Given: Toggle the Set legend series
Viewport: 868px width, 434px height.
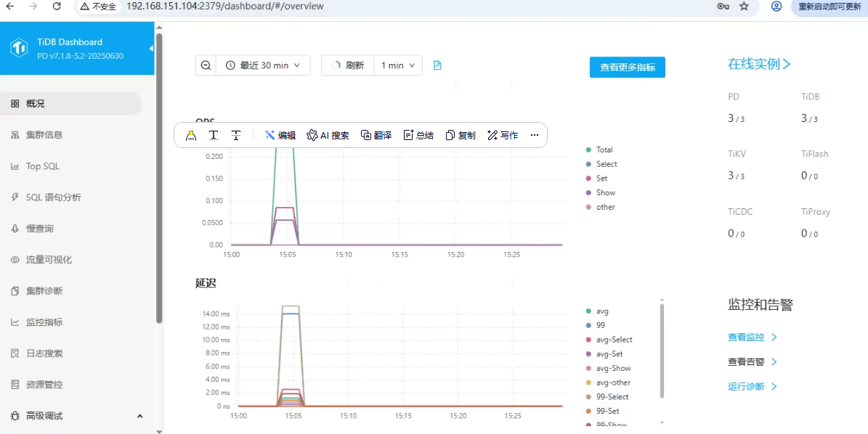Looking at the screenshot, I should (x=597, y=179).
